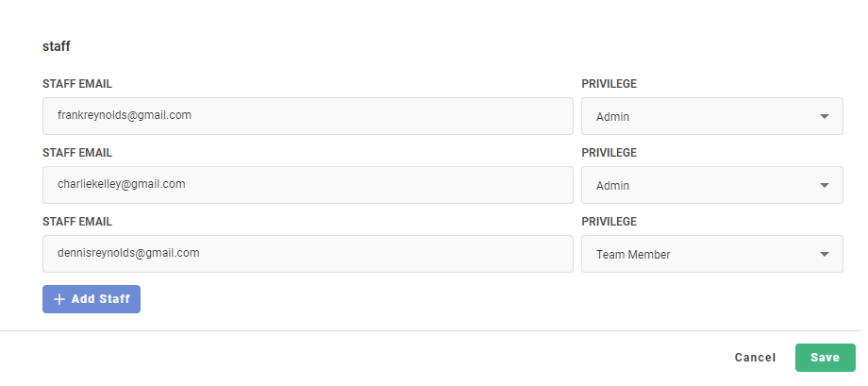This screenshot has height=386, width=868.
Task: Click PRIVILEGE label above frankreynolds's Admin dropdown
Action: 609,84
